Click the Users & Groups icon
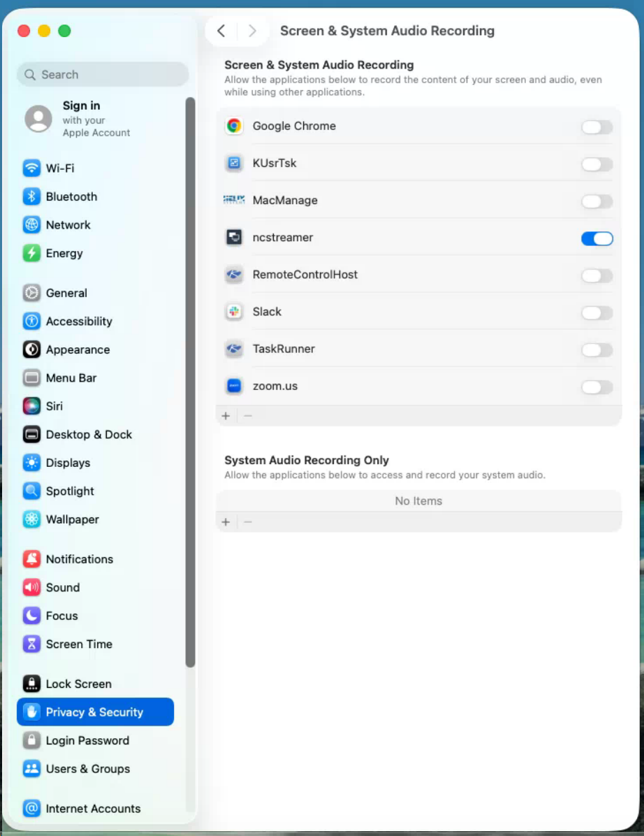 [31, 768]
